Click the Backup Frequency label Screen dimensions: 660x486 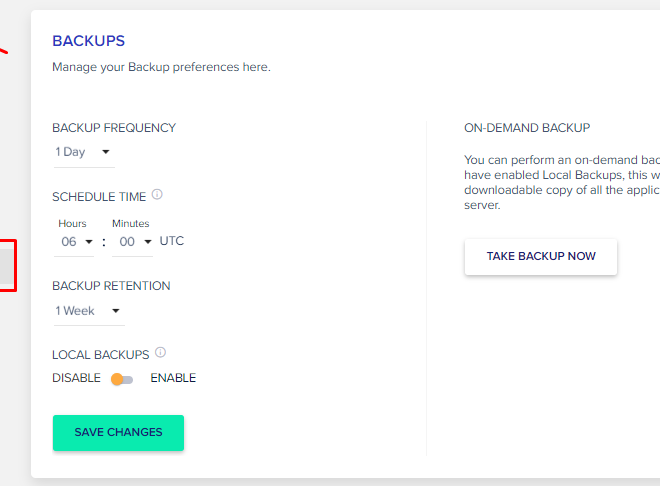coord(114,127)
